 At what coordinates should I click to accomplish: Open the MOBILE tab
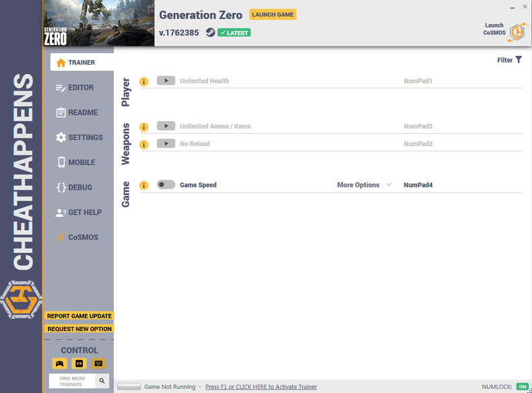76,162
